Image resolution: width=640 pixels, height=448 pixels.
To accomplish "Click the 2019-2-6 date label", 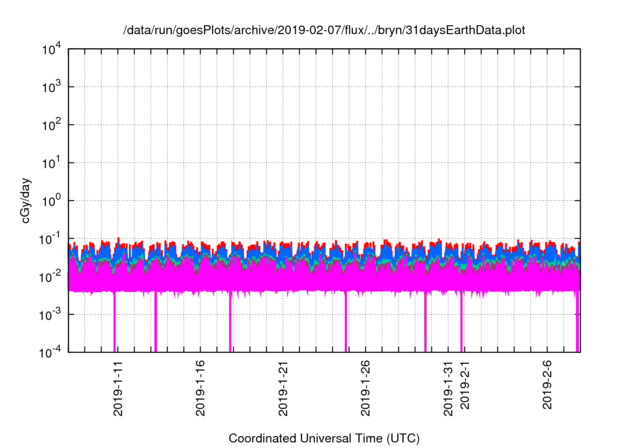I will tap(547, 385).
